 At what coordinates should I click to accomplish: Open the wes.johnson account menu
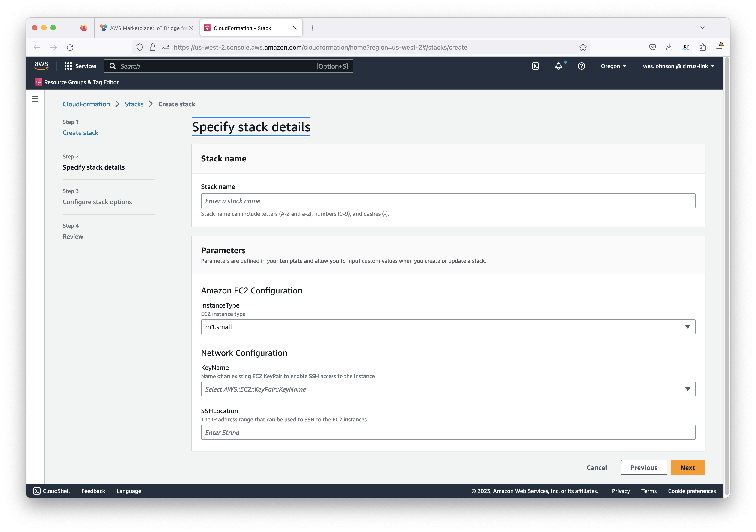(679, 66)
